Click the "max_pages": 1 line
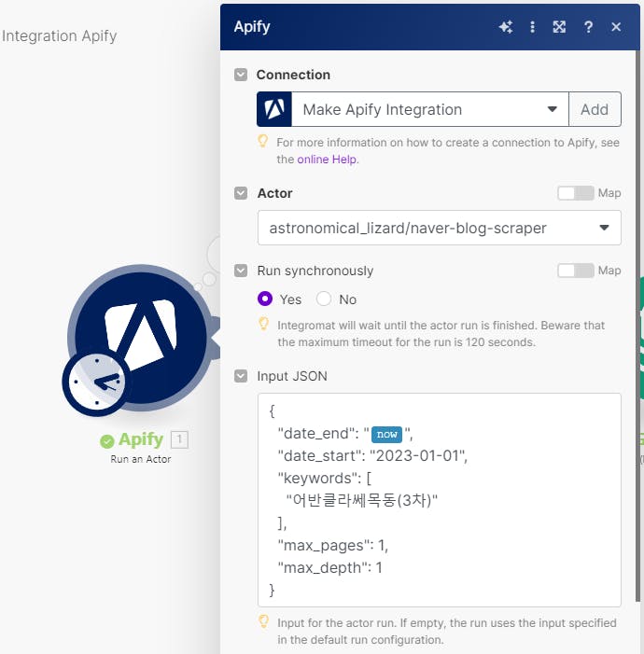The image size is (644, 654). pos(333,546)
